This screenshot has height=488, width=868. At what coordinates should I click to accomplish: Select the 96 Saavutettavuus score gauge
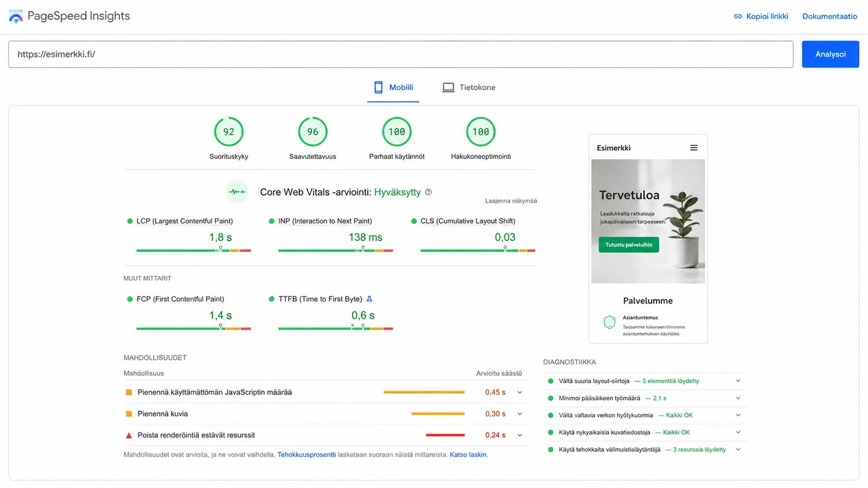313,132
